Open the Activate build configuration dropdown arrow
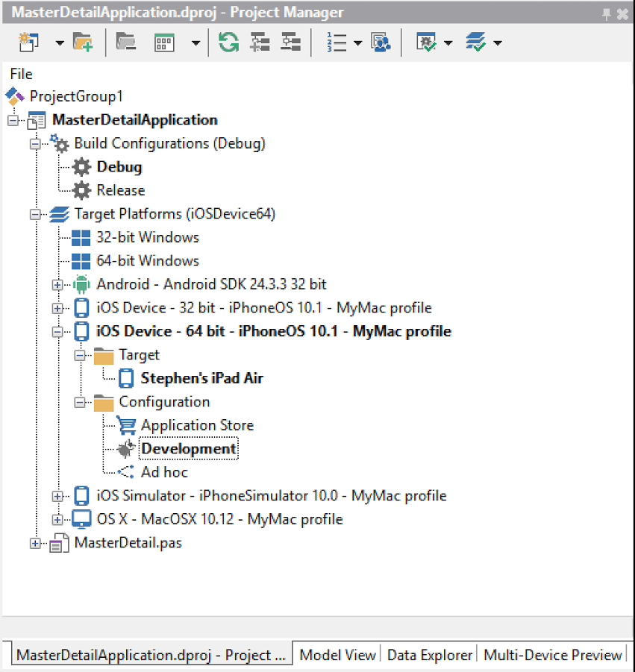The width and height of the screenshot is (635, 672). (x=448, y=43)
